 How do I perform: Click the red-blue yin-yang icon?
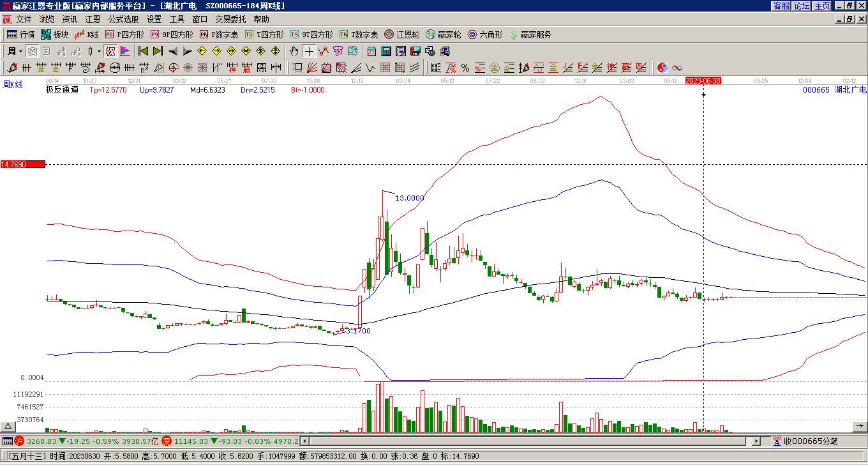pyautogui.click(x=662, y=68)
